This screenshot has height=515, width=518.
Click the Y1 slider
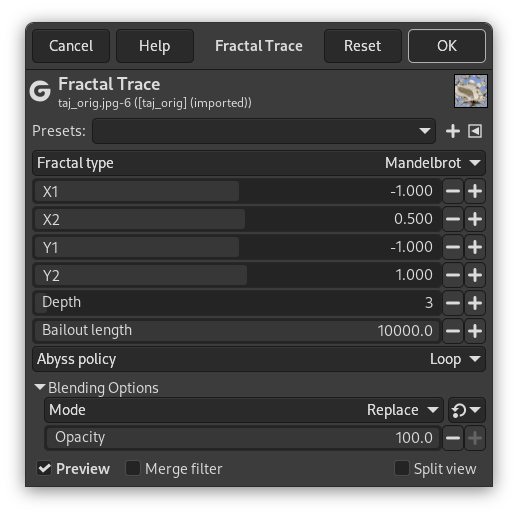tap(237, 247)
